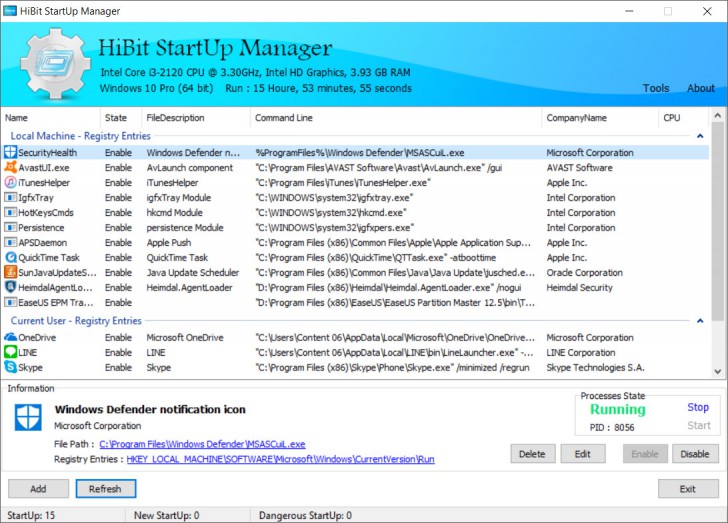
Task: Click the Dangerous StartUp: 0 status entry
Action: [x=305, y=515]
